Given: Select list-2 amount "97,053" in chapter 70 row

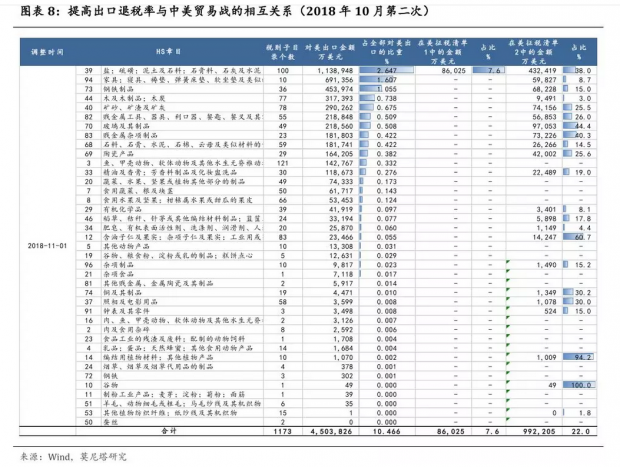Looking at the screenshot, I should click(544, 126).
